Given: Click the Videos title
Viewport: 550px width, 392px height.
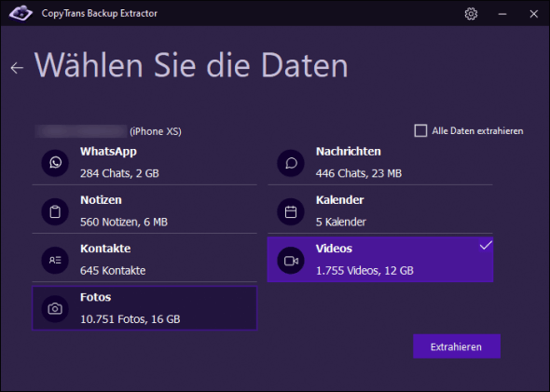Looking at the screenshot, I should click(x=334, y=249).
